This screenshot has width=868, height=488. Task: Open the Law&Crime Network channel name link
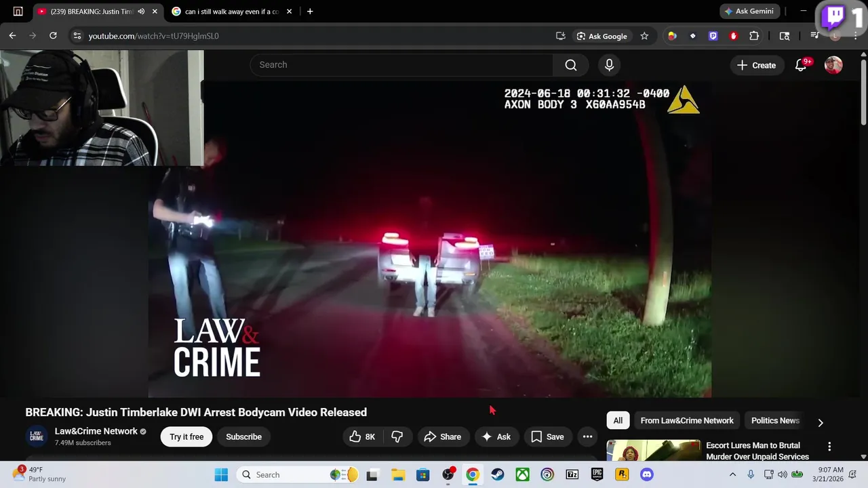(96, 432)
